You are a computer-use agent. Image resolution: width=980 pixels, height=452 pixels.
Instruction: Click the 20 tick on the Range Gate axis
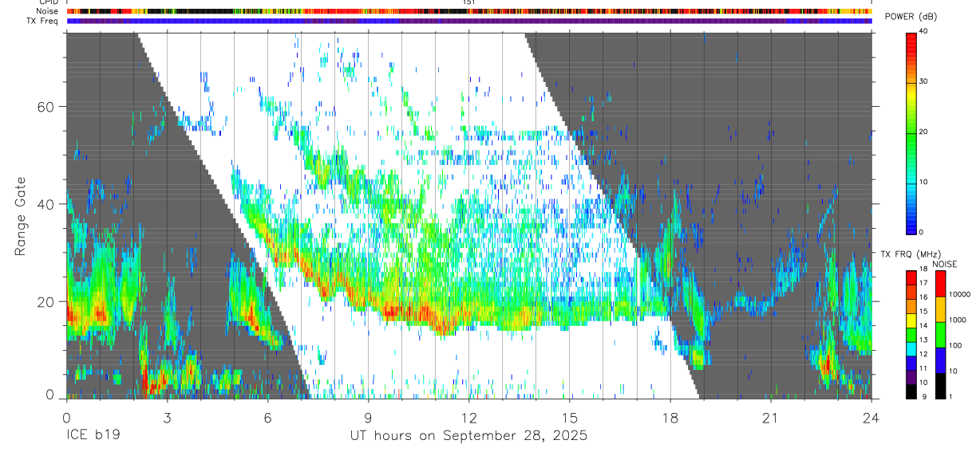pos(48,301)
